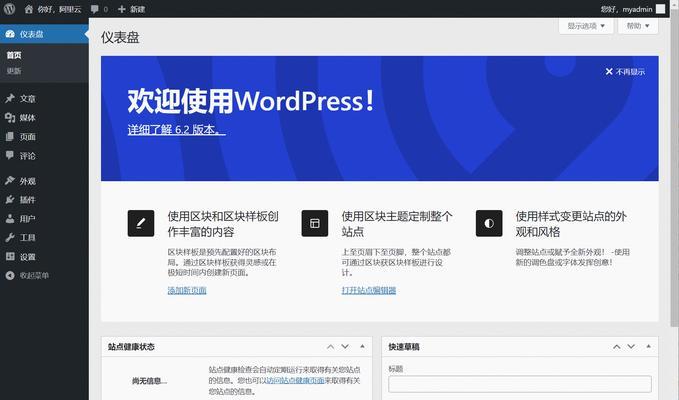The image size is (679, 400).
Task: Open the comments bubble in the admin bar
Action: tap(99, 9)
